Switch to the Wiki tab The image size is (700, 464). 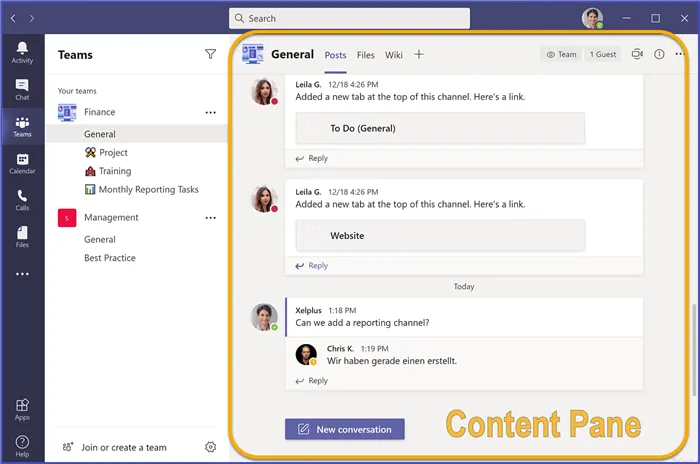394,55
